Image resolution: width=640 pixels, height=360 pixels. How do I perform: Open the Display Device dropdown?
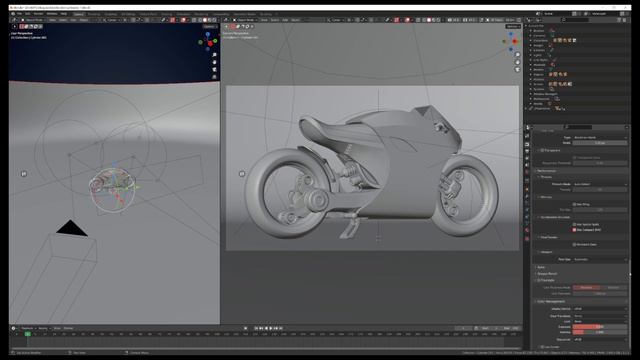[600, 309]
